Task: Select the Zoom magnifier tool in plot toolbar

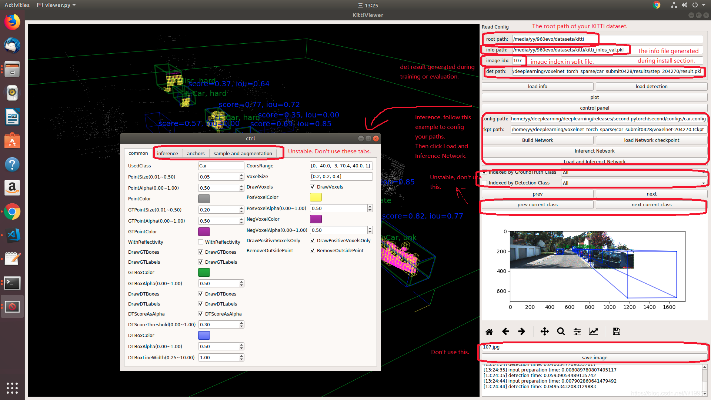Action: (x=561, y=331)
